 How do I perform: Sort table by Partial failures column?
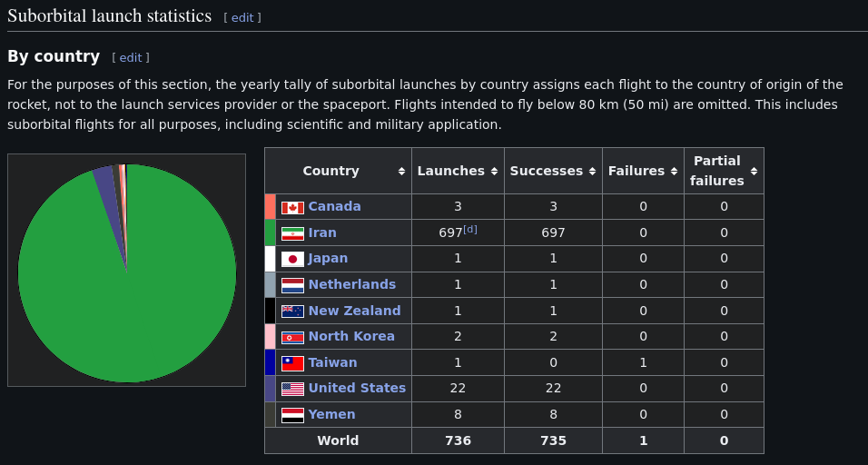(754, 172)
